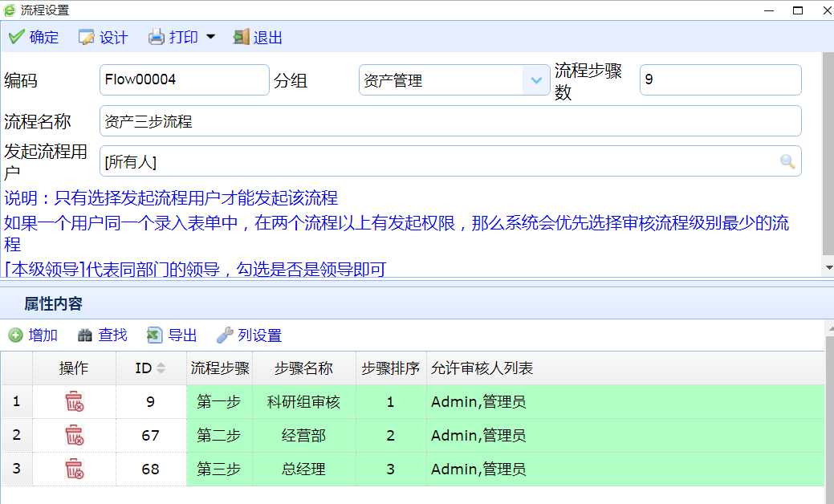Screen dimensions: 834x504
Task: Expand the 分组 资产管理 dropdown
Action: coord(536,80)
